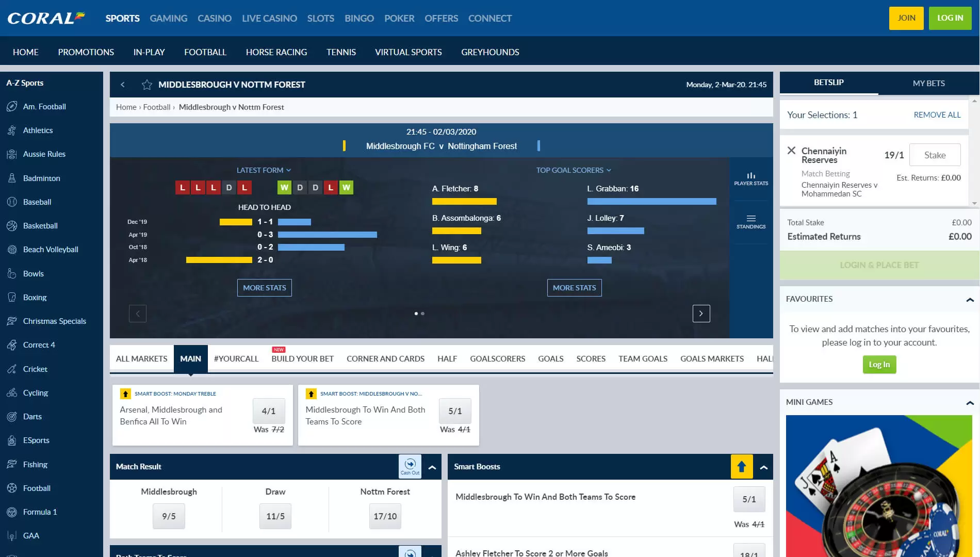This screenshot has height=557, width=980.
Task: Toggle Nottm Forest 17/10 odds selection
Action: pos(385,516)
